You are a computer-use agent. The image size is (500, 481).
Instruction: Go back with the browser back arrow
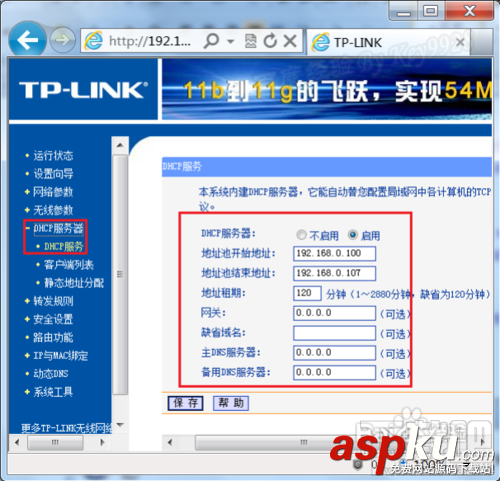click(27, 40)
